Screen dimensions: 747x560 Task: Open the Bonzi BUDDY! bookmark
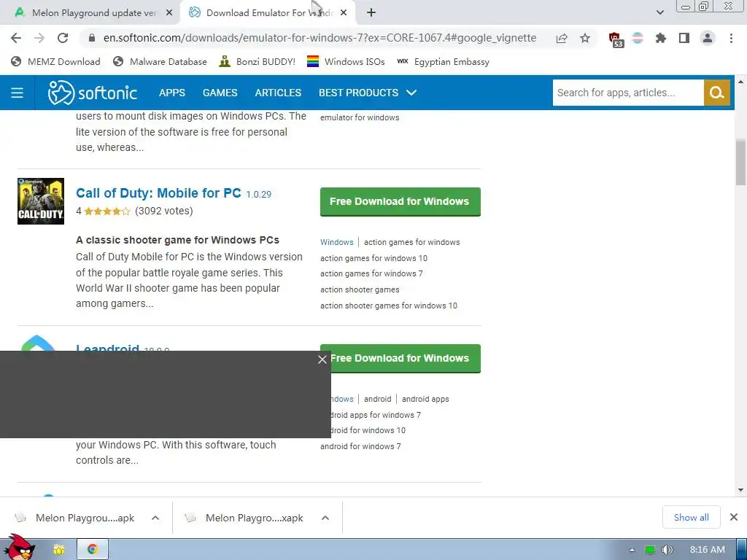click(258, 62)
